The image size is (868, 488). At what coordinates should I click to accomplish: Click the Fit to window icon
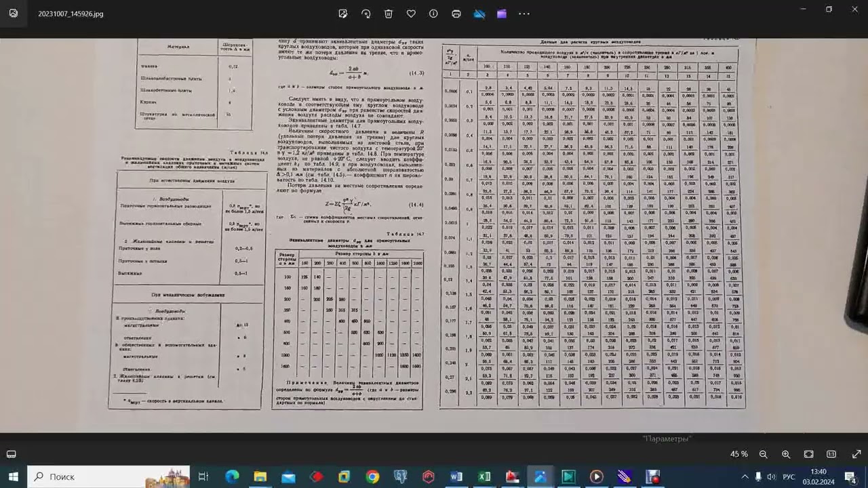coord(809,454)
